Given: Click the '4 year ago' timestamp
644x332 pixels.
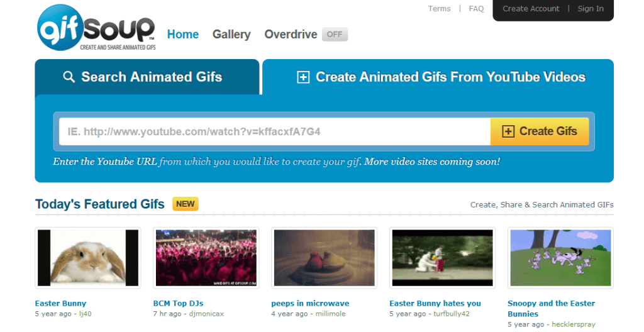Looking at the screenshot, I should pyautogui.click(x=289, y=314).
